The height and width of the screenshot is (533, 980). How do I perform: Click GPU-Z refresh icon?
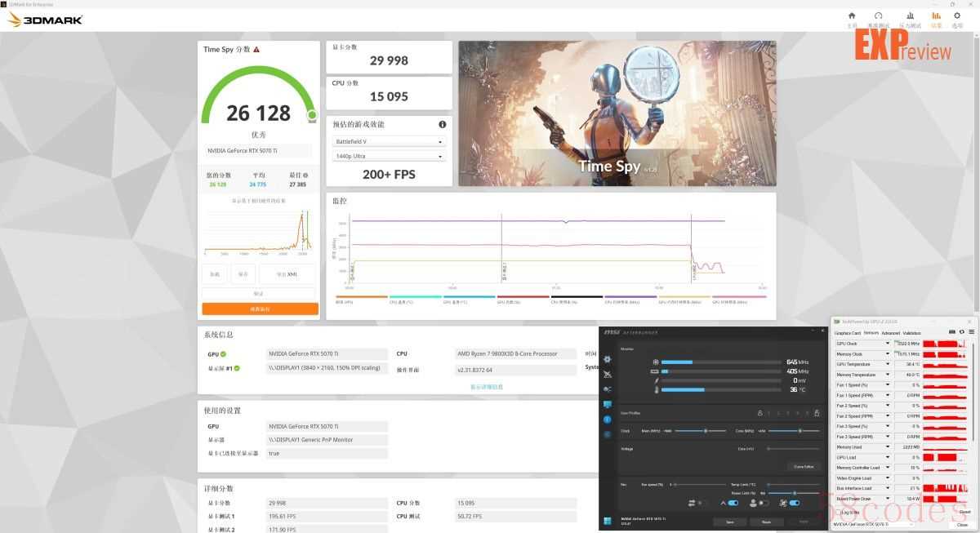point(962,331)
